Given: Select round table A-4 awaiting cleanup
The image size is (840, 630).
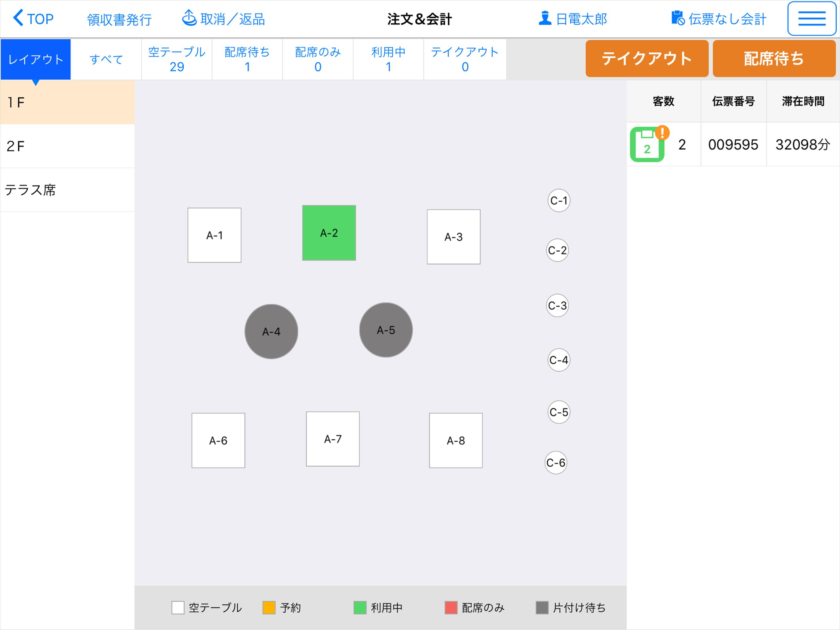Looking at the screenshot, I should coord(271,331).
